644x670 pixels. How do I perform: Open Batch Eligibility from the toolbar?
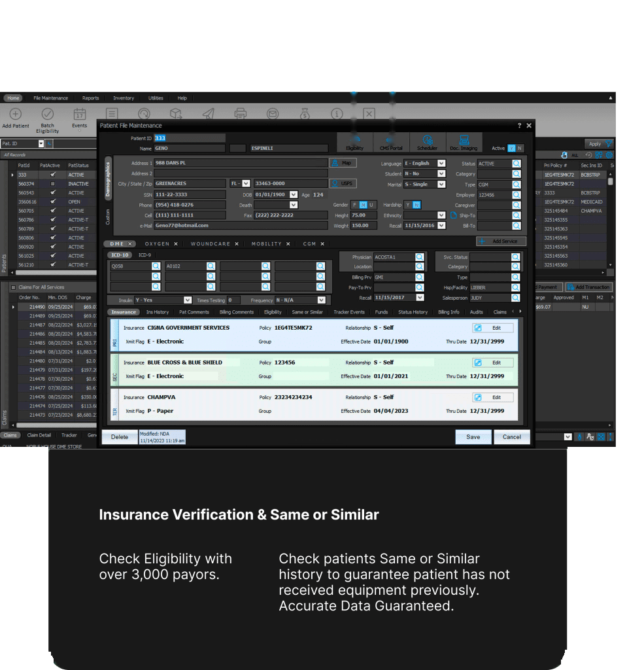click(48, 120)
